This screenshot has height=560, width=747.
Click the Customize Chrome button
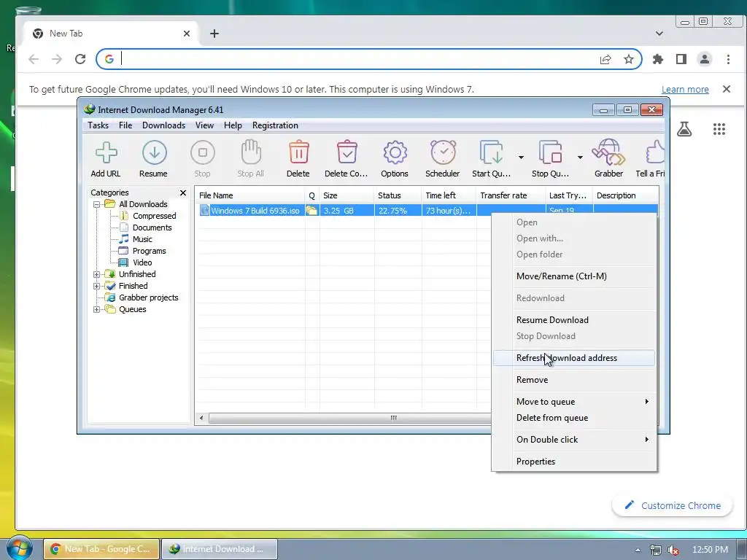(x=672, y=506)
